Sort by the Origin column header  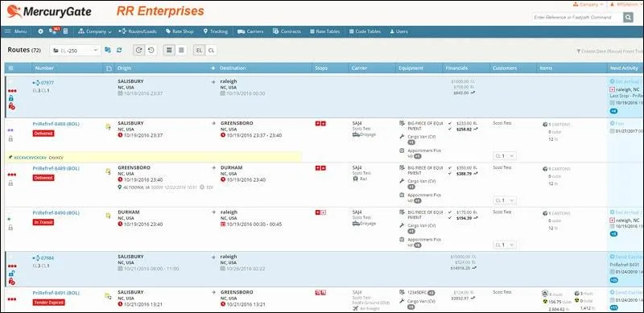click(124, 68)
